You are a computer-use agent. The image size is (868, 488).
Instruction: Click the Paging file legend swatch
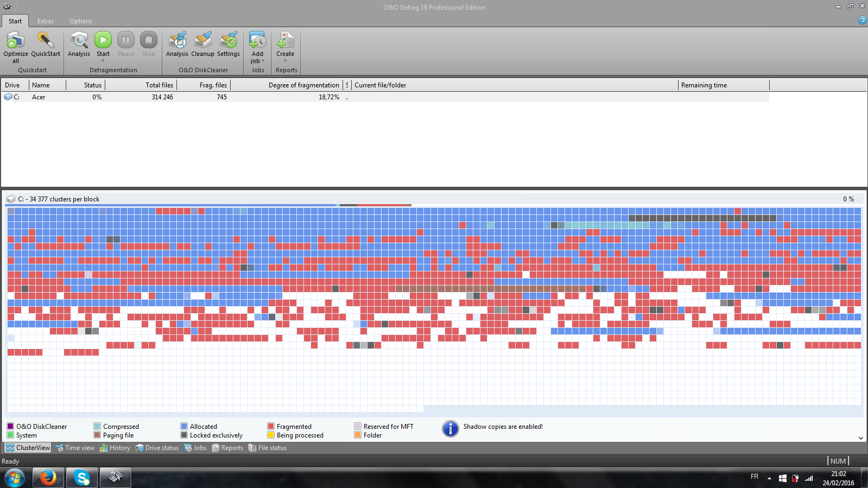tap(97, 435)
